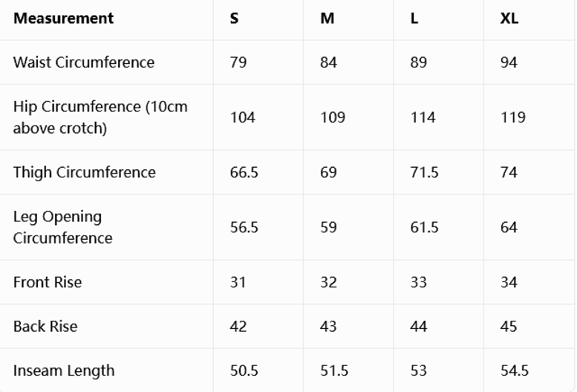Click the S size column header
Viewport: 577px width, 392px height.
click(234, 18)
